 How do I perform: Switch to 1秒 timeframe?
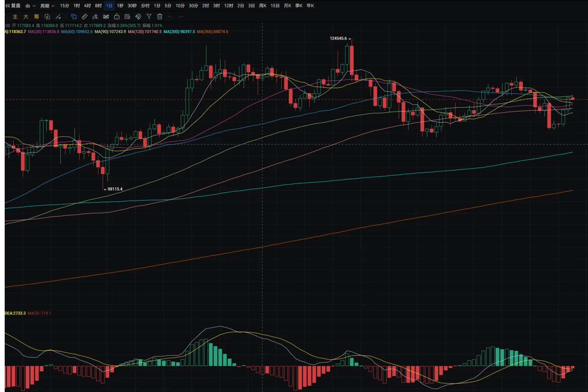120,6
